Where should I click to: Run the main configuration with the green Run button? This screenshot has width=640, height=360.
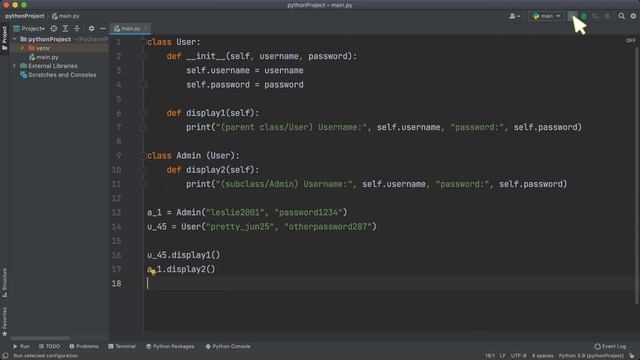coord(572,16)
